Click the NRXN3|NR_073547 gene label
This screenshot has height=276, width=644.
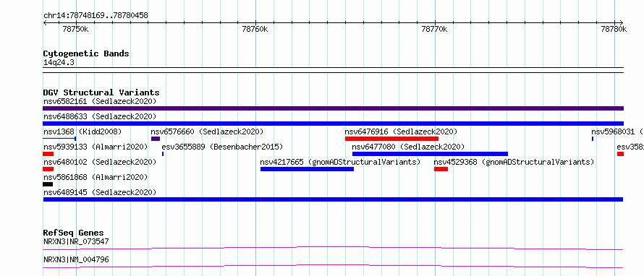click(76, 241)
